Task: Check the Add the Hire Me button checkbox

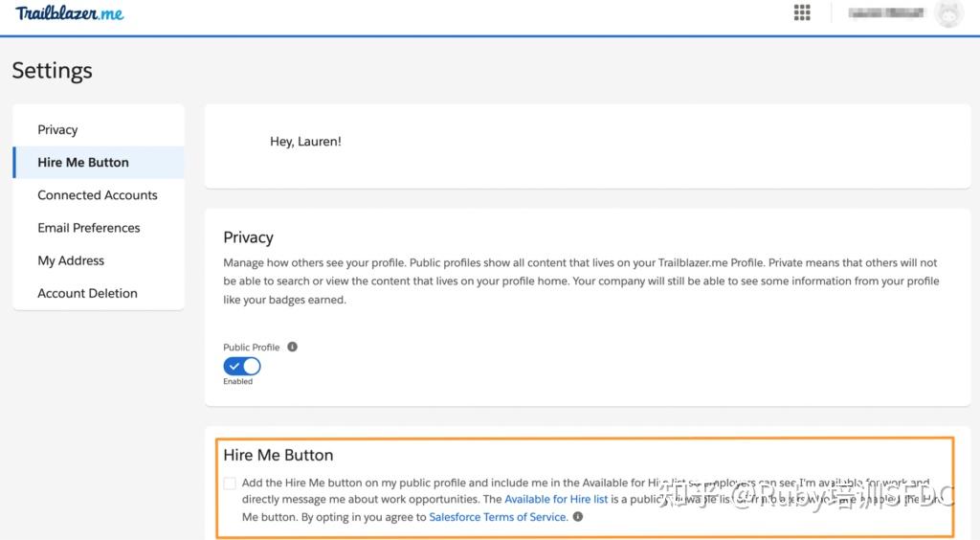Action: pyautogui.click(x=230, y=484)
